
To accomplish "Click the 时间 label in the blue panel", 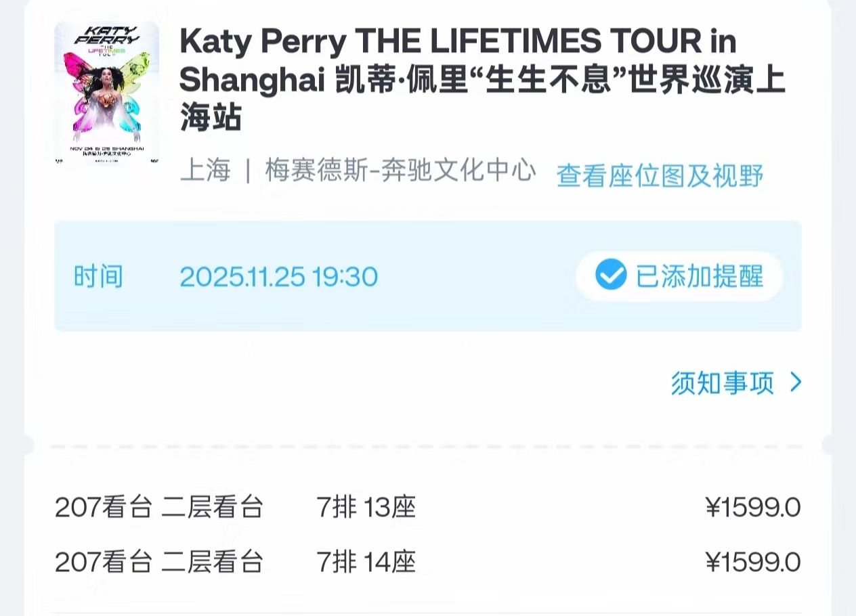I will [98, 277].
